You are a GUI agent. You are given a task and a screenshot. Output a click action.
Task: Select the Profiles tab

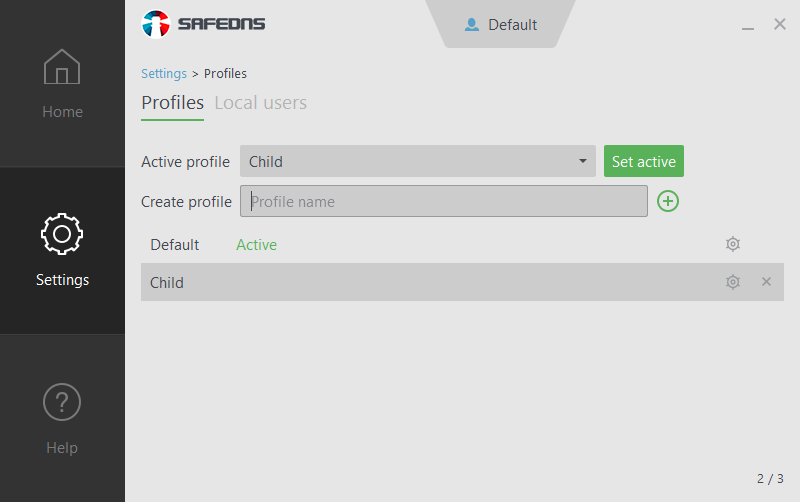(x=172, y=103)
